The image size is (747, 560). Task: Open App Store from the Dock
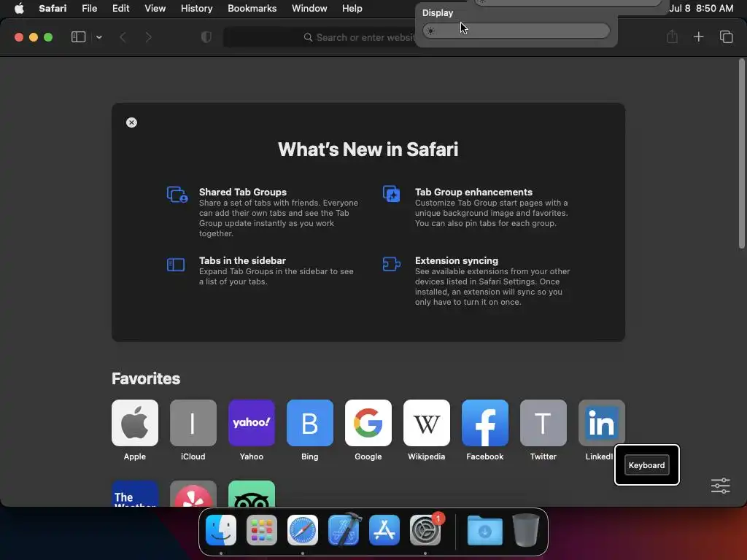coord(384,530)
